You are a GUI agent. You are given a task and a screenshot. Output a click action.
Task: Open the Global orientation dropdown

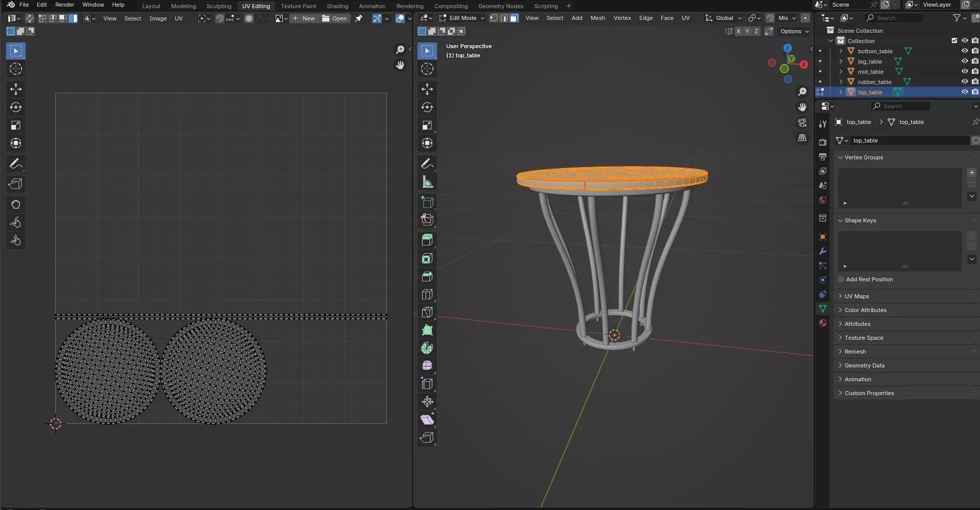(x=723, y=18)
